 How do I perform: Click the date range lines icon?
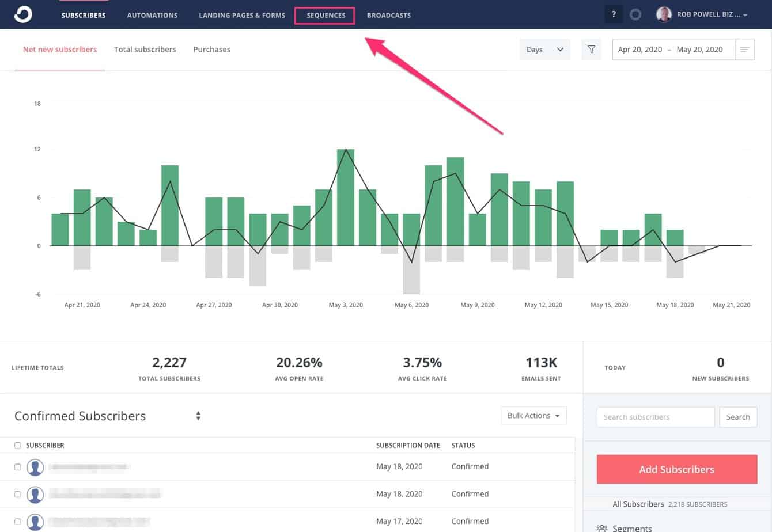pos(745,50)
